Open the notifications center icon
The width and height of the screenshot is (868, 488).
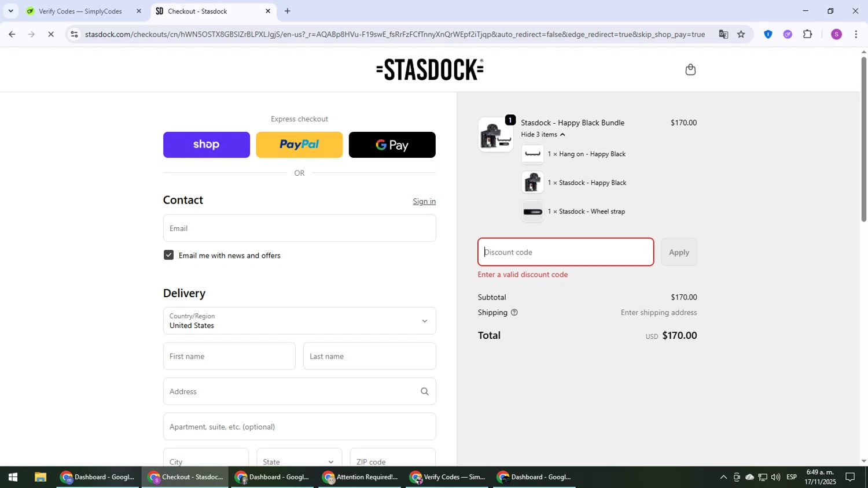(850, 477)
